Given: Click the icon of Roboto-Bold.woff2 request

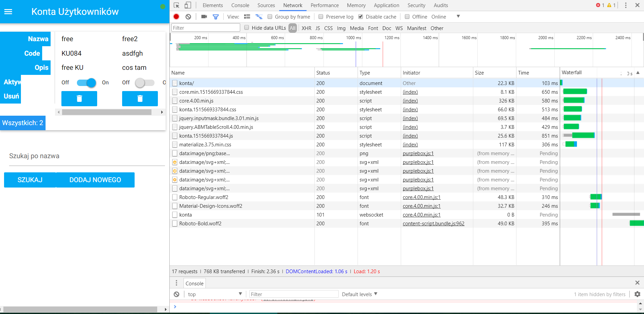Looking at the screenshot, I should [x=175, y=223].
